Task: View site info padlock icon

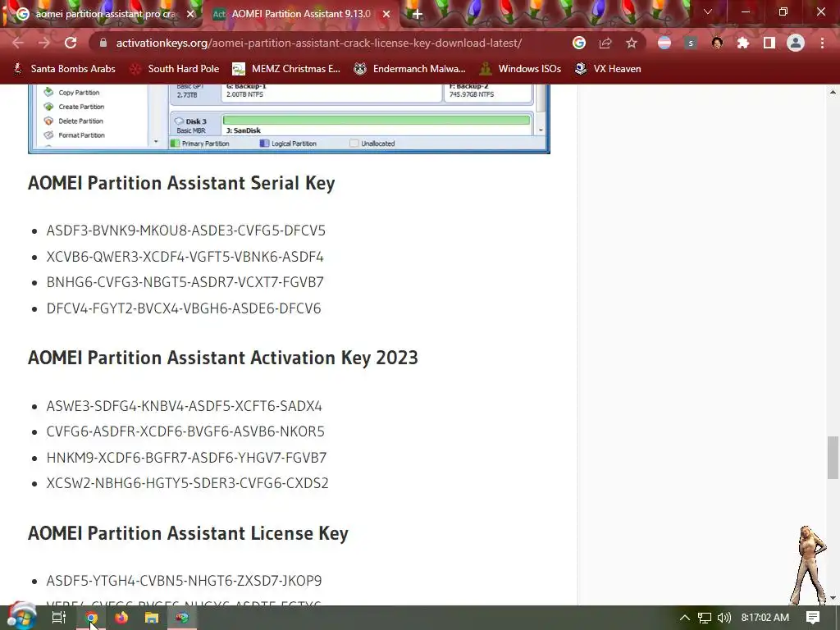Action: pyautogui.click(x=103, y=43)
